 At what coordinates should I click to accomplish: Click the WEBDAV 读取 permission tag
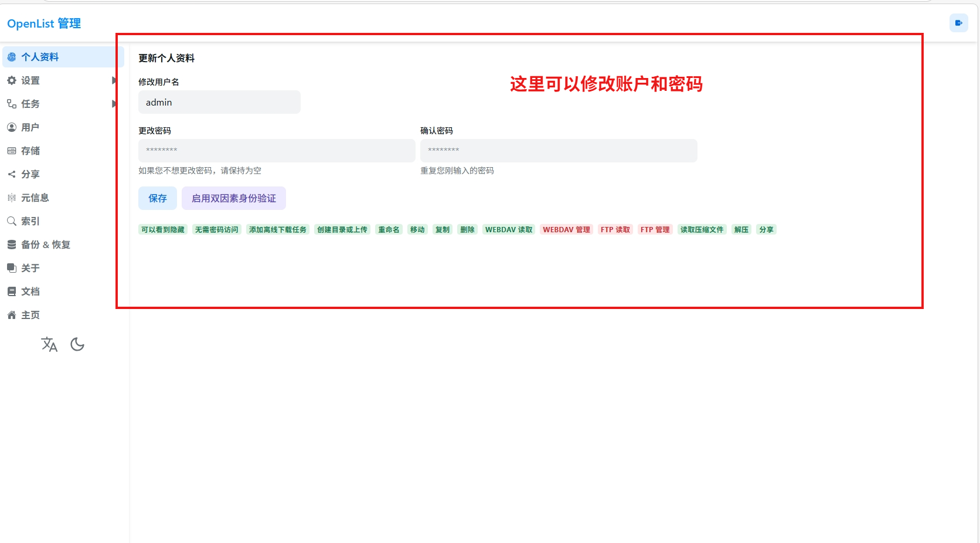click(509, 229)
